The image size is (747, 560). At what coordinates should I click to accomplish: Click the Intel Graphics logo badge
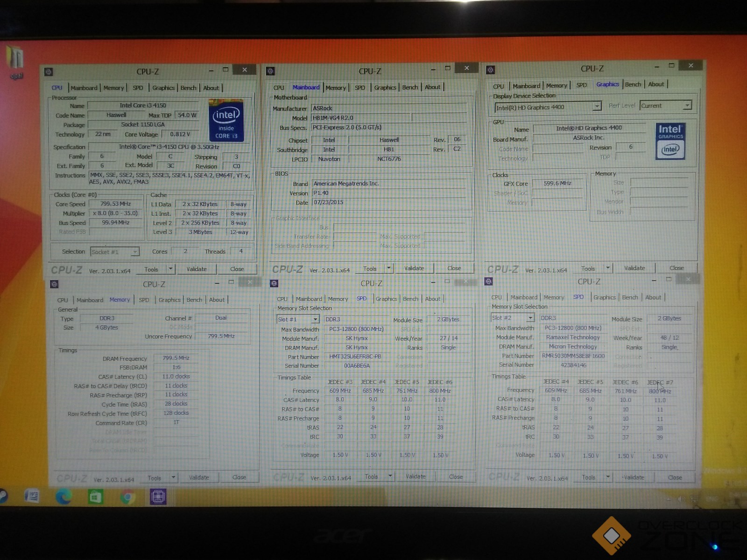(x=670, y=141)
